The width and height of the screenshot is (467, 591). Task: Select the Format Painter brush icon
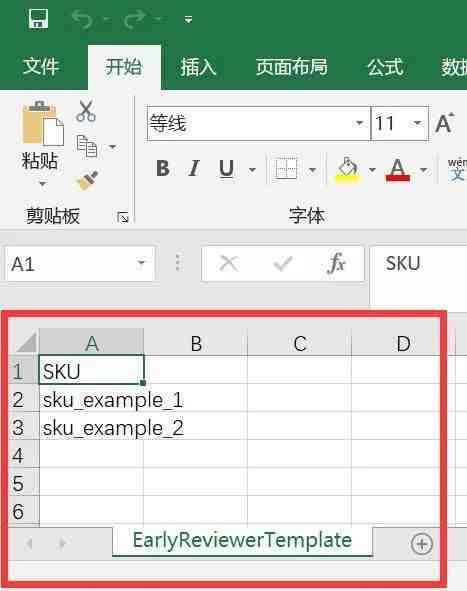(x=87, y=180)
